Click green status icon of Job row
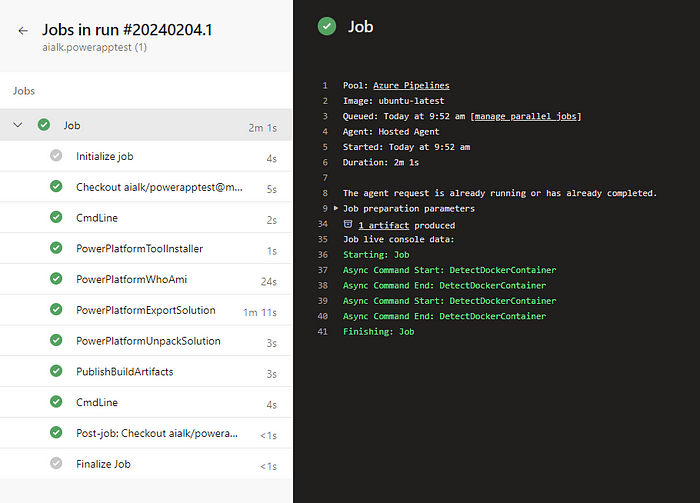This screenshot has width=700, height=503. (x=44, y=125)
